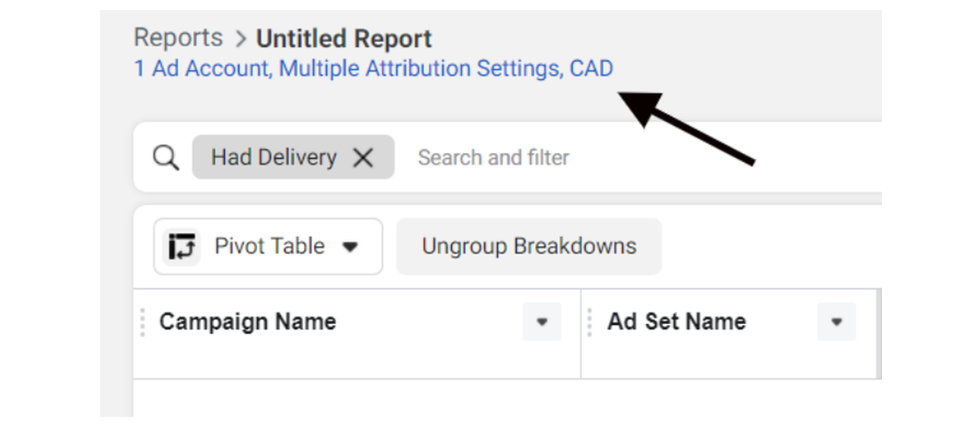Click the Untitled Report title to rename
The height and width of the screenshot is (422, 980).
(344, 39)
